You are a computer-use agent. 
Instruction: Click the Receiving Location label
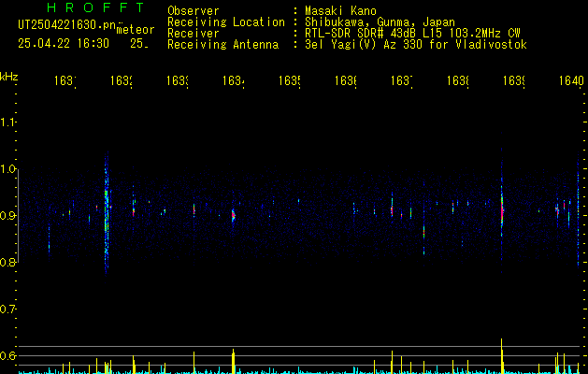226,22
